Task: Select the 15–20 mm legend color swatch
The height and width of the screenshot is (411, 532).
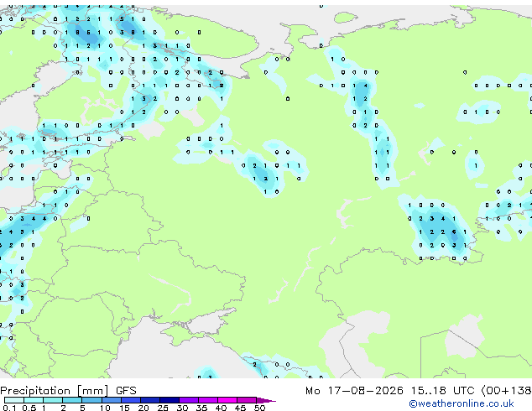Action: [130, 400]
